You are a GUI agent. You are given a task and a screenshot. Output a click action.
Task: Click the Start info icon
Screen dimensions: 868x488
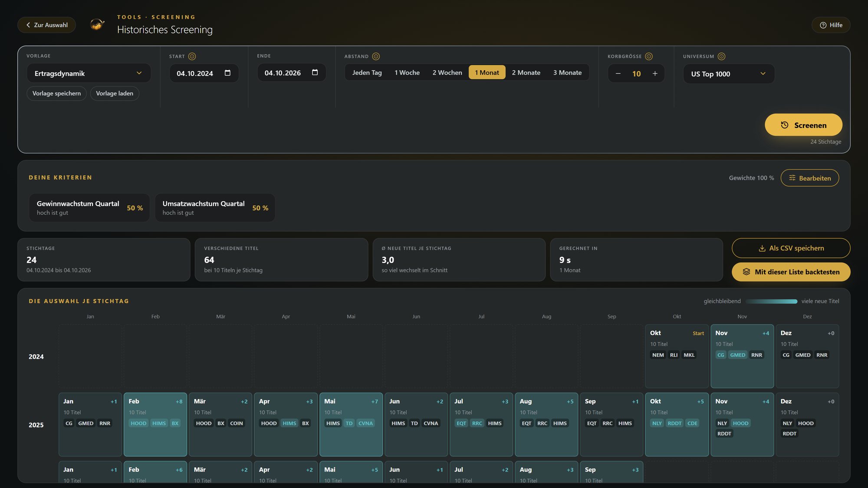192,56
